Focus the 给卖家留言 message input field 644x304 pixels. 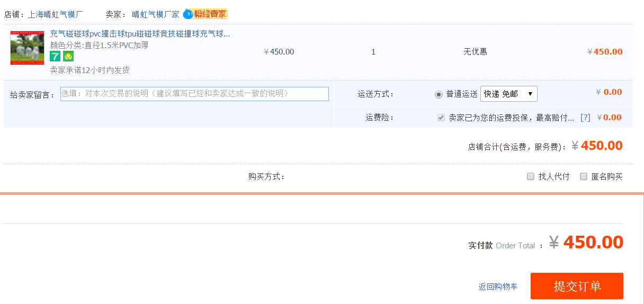(194, 94)
